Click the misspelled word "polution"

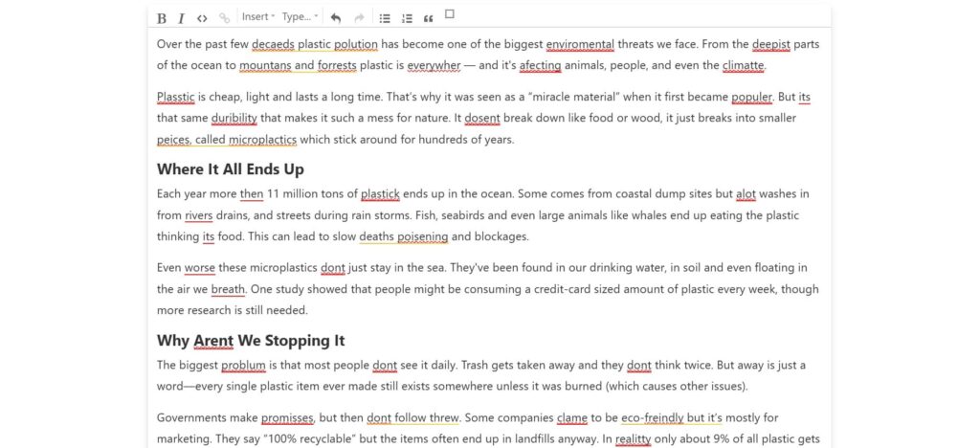pyautogui.click(x=356, y=44)
